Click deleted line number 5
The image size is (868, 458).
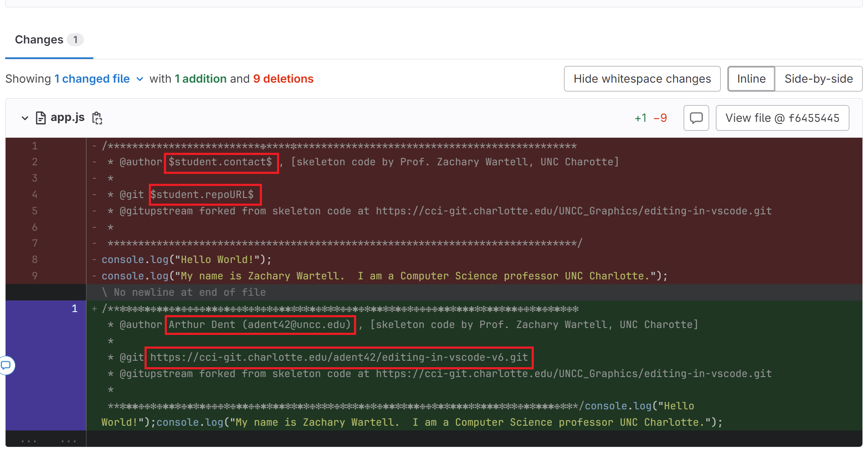click(34, 211)
